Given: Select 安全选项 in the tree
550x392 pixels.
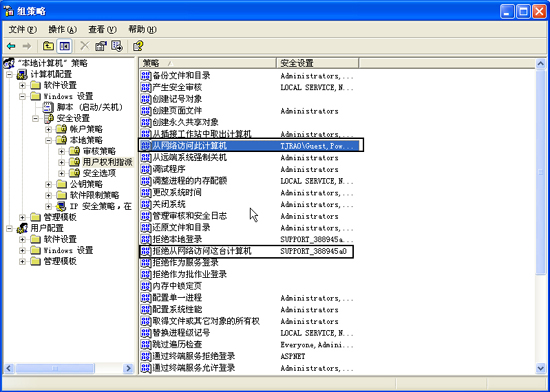Looking at the screenshot, I should pyautogui.click(x=99, y=173).
